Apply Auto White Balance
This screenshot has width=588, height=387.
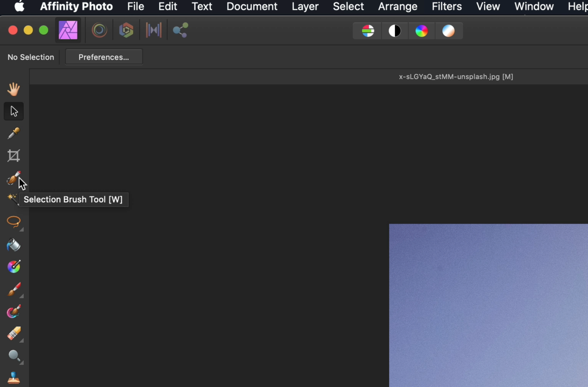(448, 31)
